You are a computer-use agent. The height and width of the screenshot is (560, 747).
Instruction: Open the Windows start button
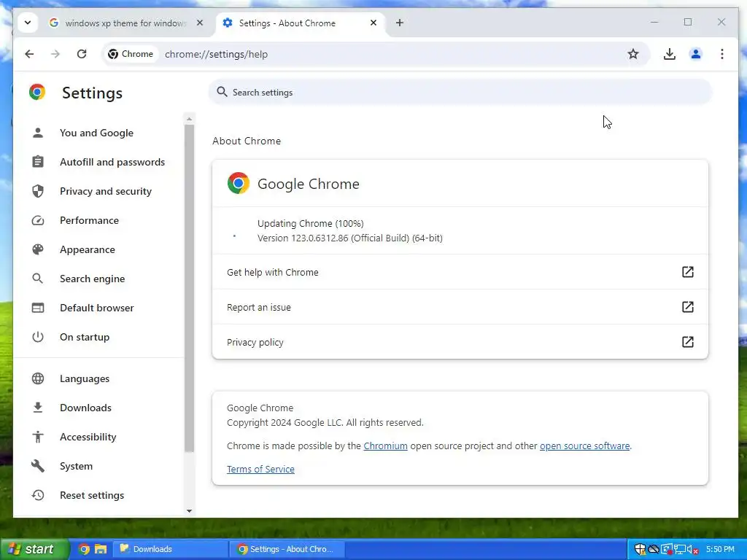[x=34, y=549]
